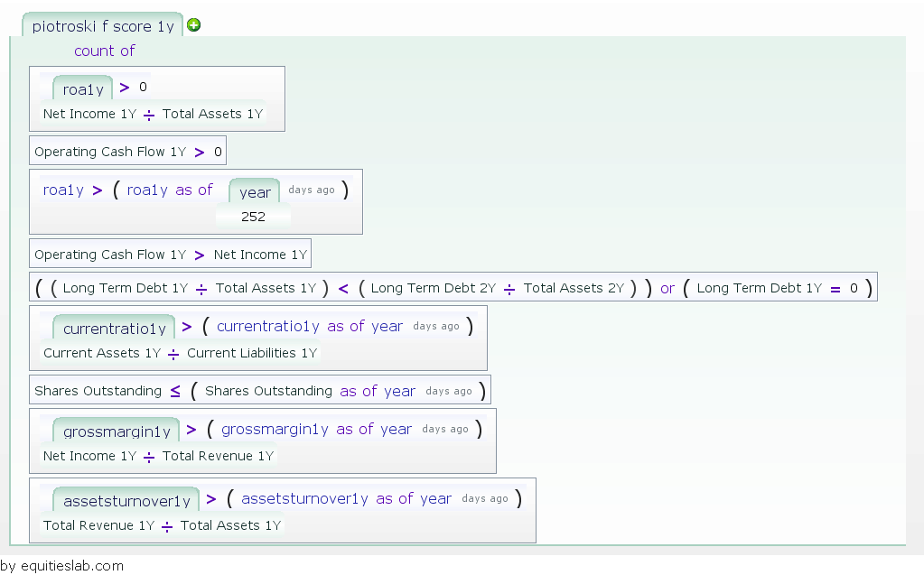Select the "piotroski f score 1y" tab
924x575 pixels.
click(103, 26)
